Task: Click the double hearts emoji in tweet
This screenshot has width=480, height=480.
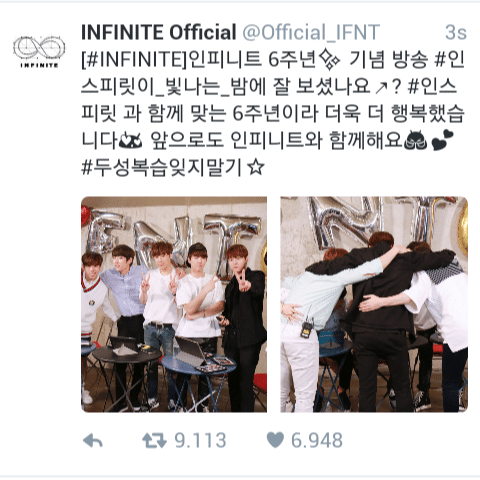Action: [x=442, y=141]
